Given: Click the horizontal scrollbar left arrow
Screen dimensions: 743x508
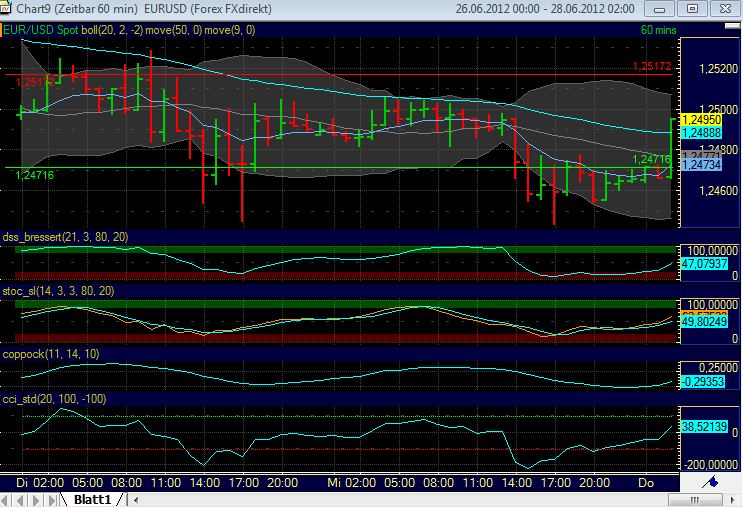Looking at the screenshot, I should click(136, 500).
